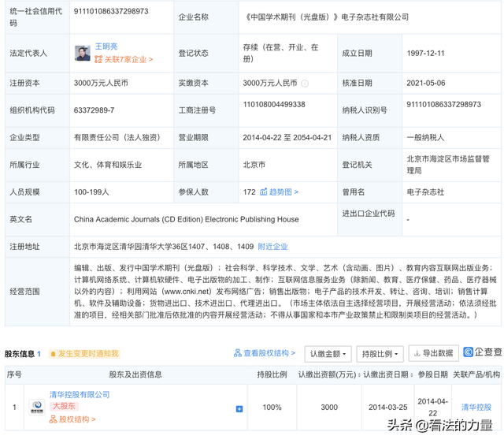This screenshot has height=443, width=504.
Task: Click the info icon beside 实缴资本 3000万元人民币
Action: pyautogui.click(x=305, y=84)
